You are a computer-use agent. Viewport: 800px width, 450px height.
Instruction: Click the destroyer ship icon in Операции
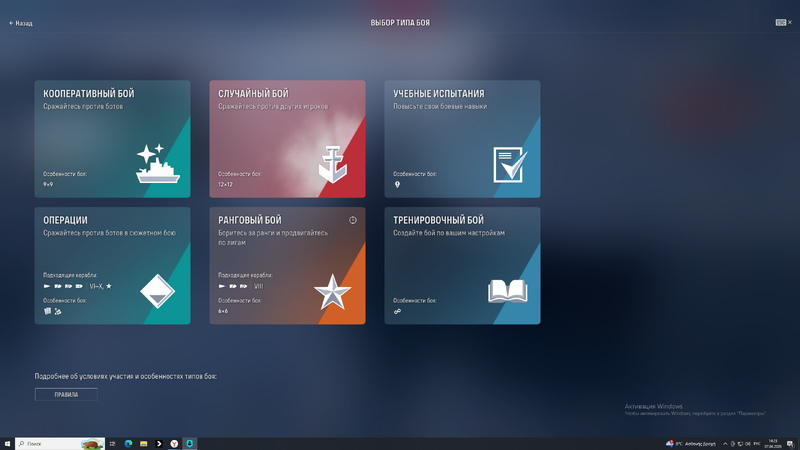tap(47, 286)
